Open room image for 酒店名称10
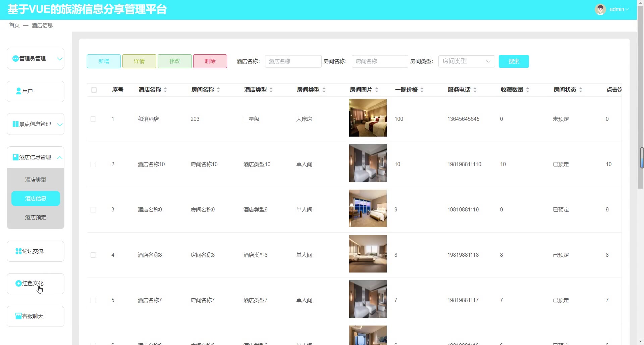The height and width of the screenshot is (345, 644). tap(368, 163)
